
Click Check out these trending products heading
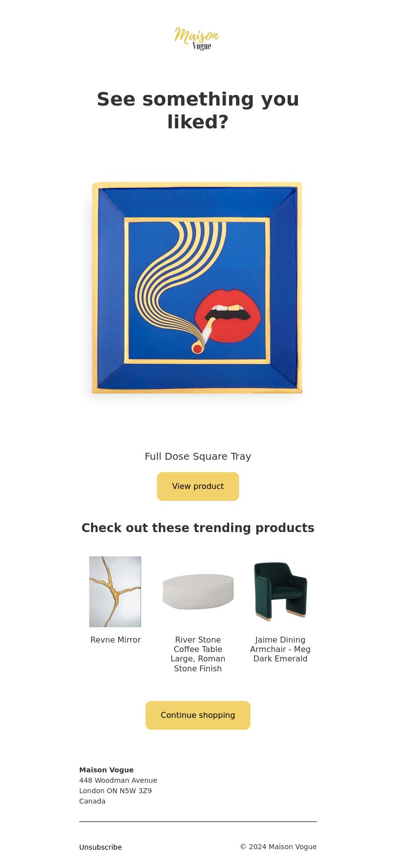pos(198,528)
